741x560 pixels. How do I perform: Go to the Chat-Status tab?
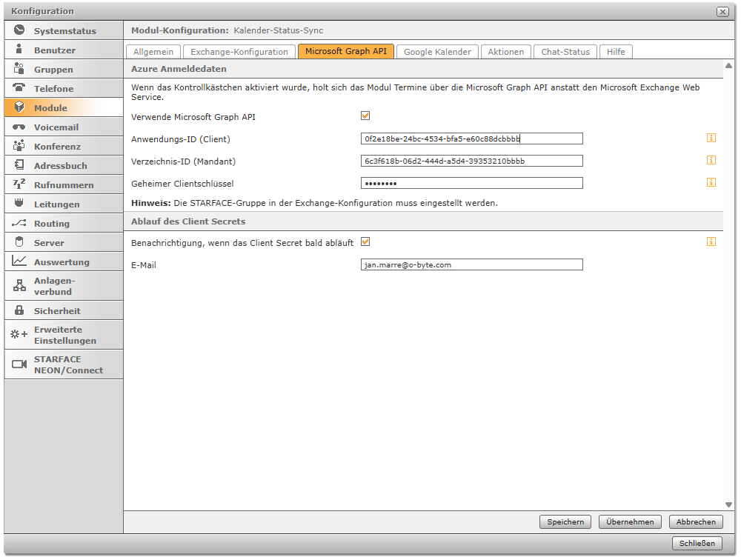point(565,52)
